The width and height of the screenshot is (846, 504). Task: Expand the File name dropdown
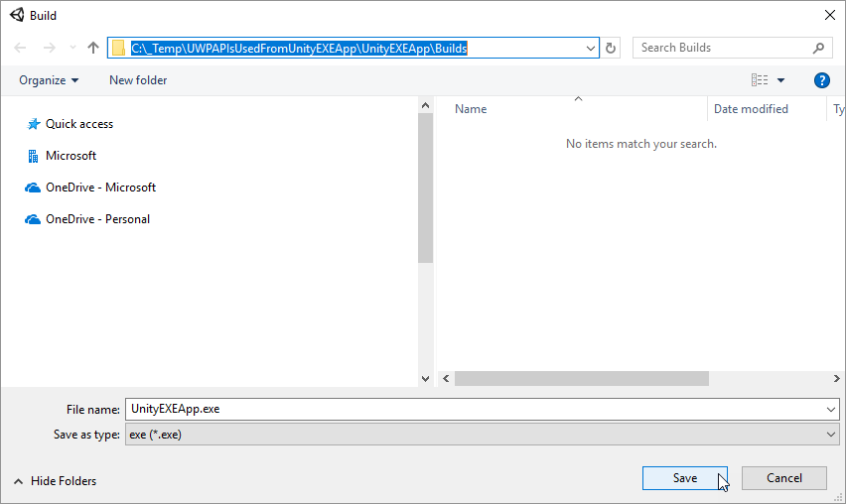[x=831, y=409]
